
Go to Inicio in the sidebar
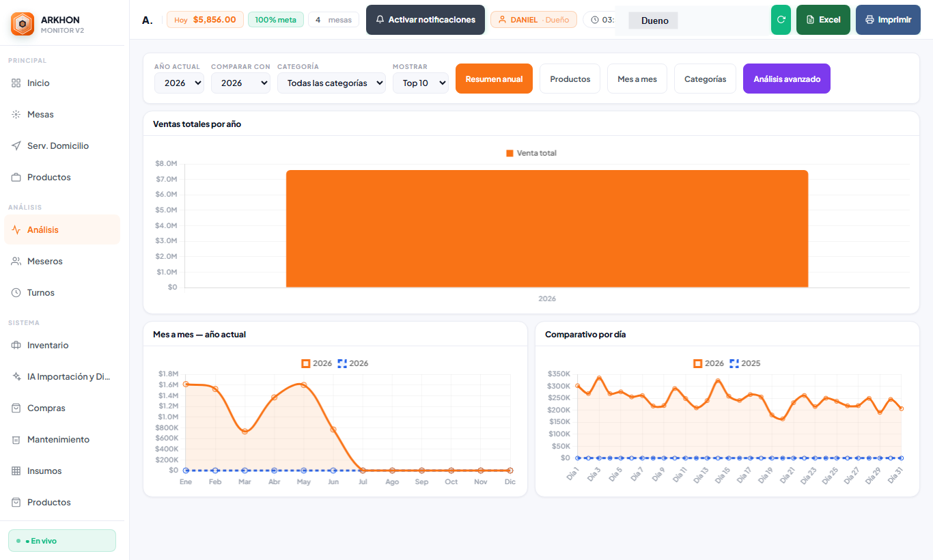pyautogui.click(x=62, y=83)
